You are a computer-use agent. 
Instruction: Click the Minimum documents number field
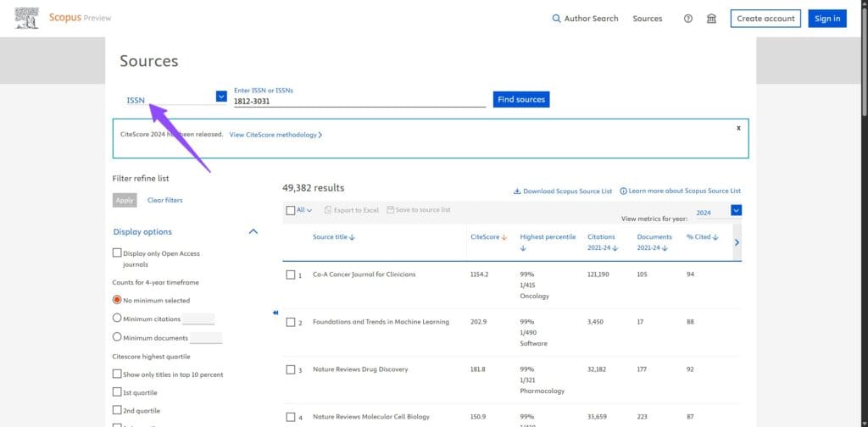click(206, 337)
